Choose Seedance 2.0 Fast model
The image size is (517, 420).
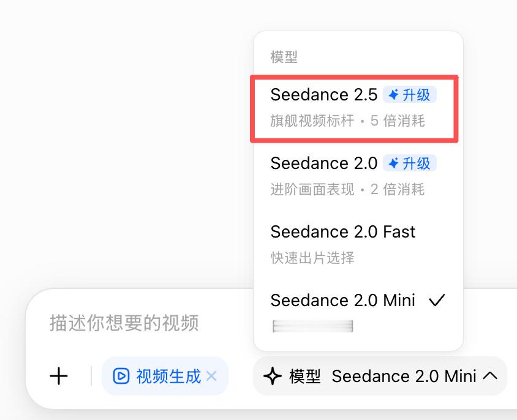(358, 245)
